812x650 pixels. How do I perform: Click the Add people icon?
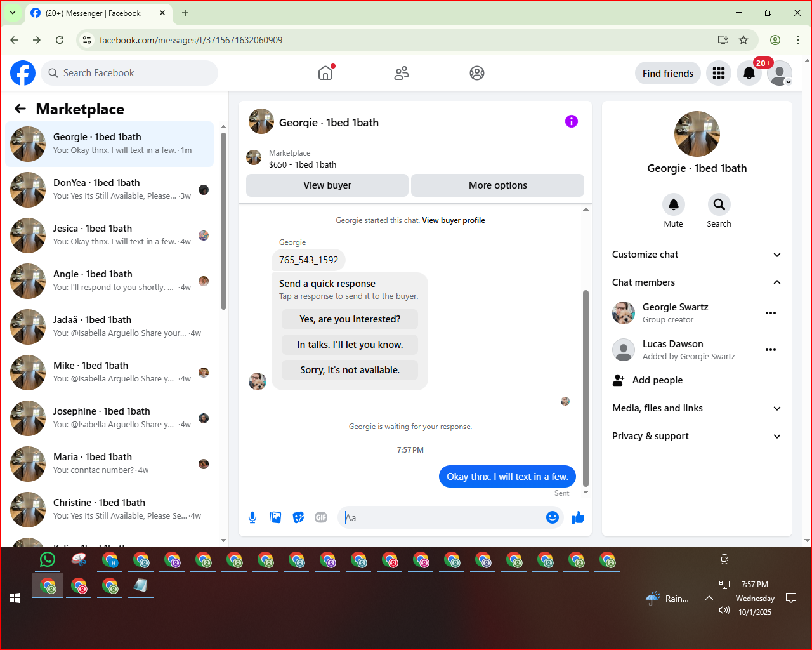click(619, 380)
